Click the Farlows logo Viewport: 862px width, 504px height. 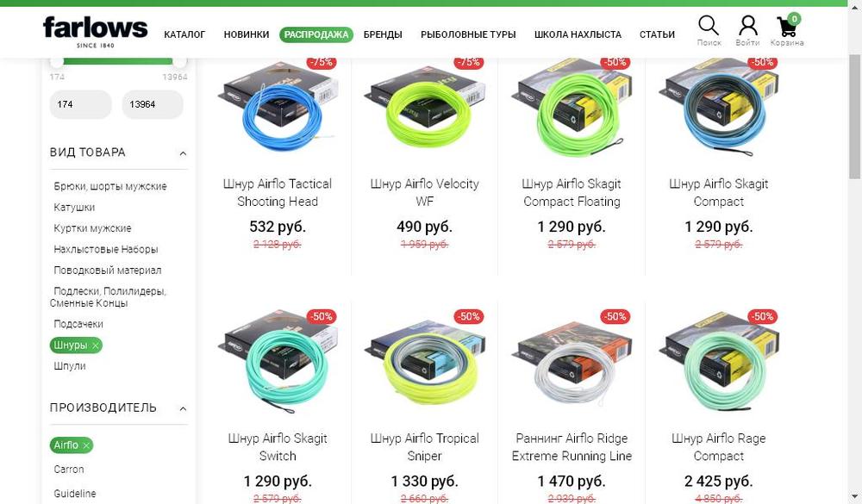click(96, 32)
